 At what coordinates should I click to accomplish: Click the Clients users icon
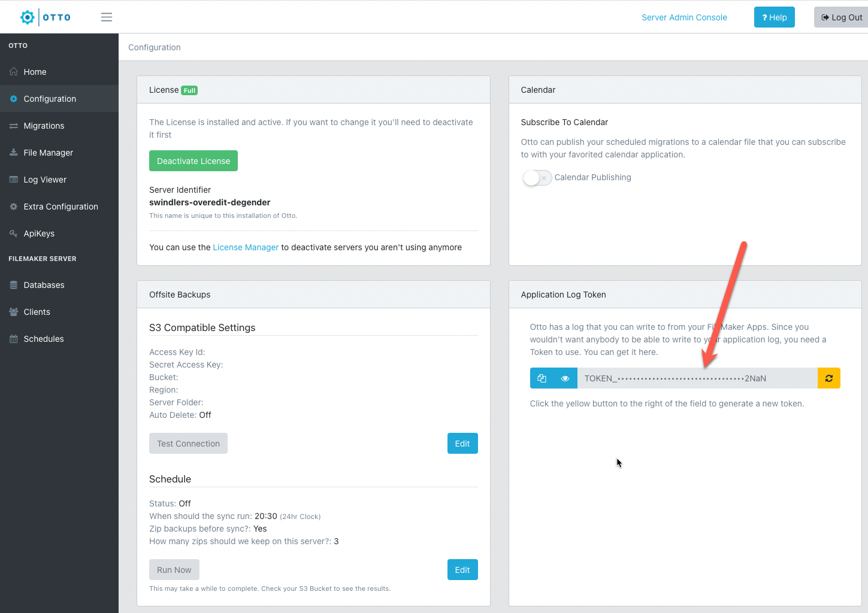tap(14, 312)
